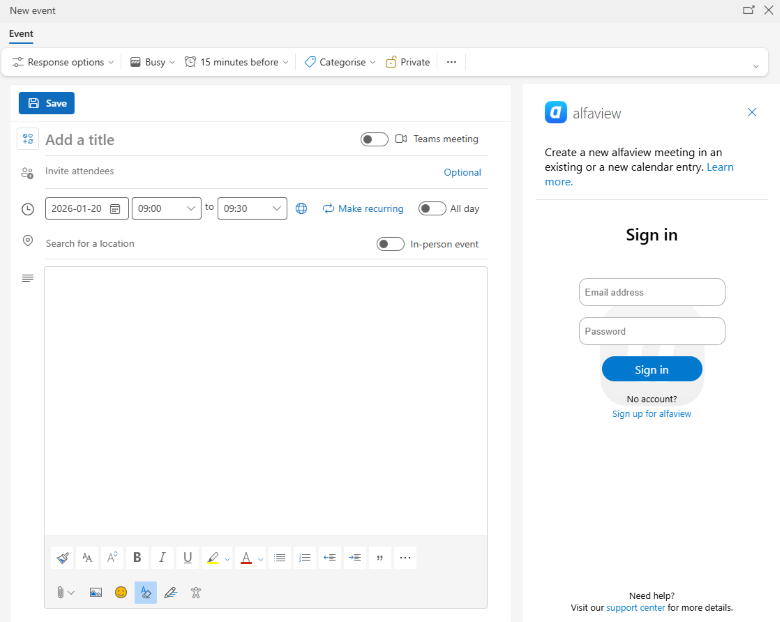The image size is (780, 622).
Task: Open the time zones globe icon
Action: pos(301,209)
